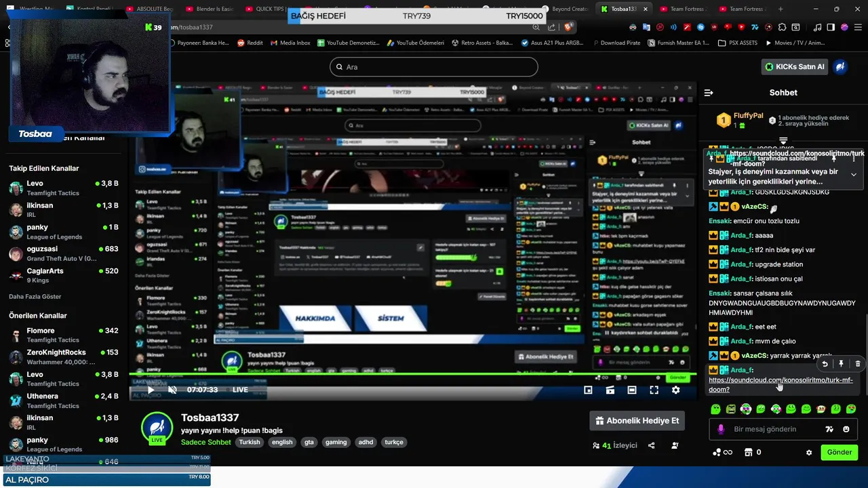Open the pinned message three-dot menu
868x488 pixels.
coord(854,158)
